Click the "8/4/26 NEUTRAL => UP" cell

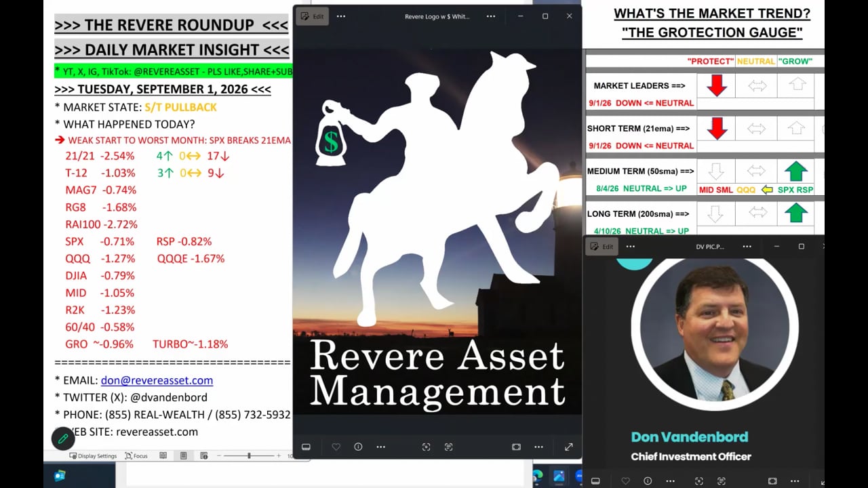pos(641,188)
